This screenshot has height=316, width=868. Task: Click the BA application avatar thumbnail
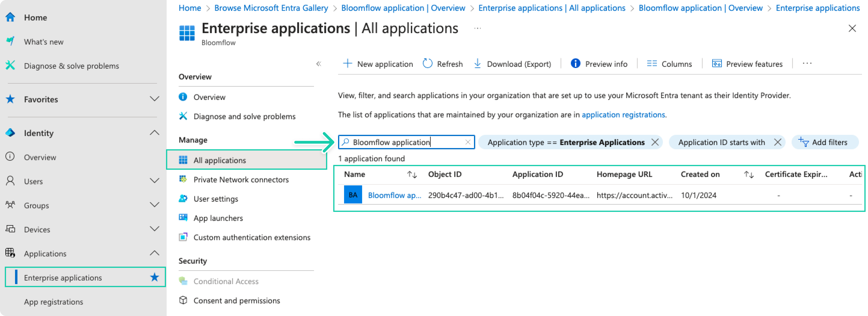353,195
